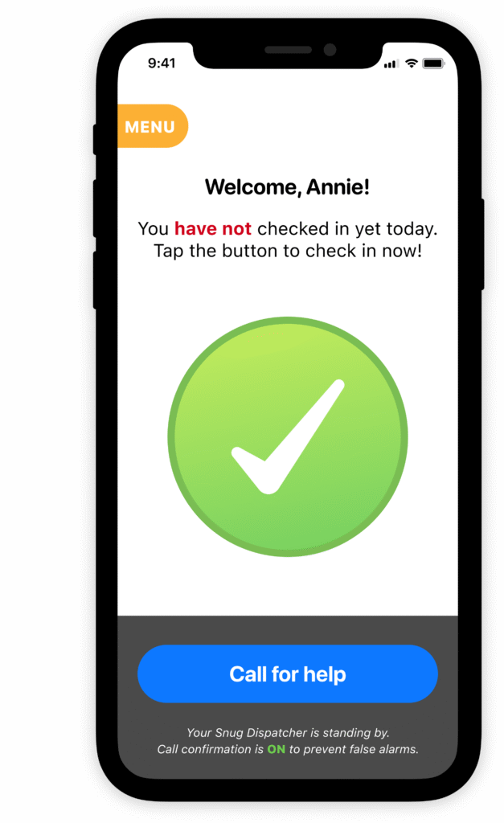The width and height of the screenshot is (504, 823).
Task: Click the red "have not" status text
Action: click(213, 229)
